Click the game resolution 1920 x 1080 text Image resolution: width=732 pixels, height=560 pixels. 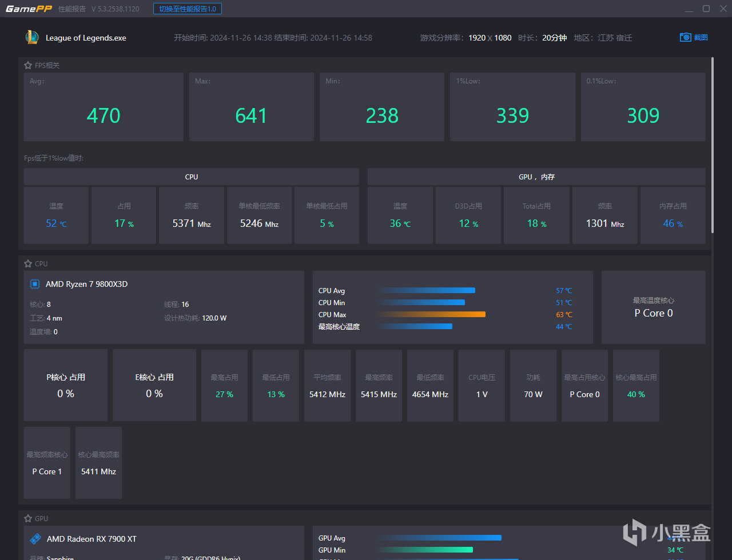[x=490, y=38]
